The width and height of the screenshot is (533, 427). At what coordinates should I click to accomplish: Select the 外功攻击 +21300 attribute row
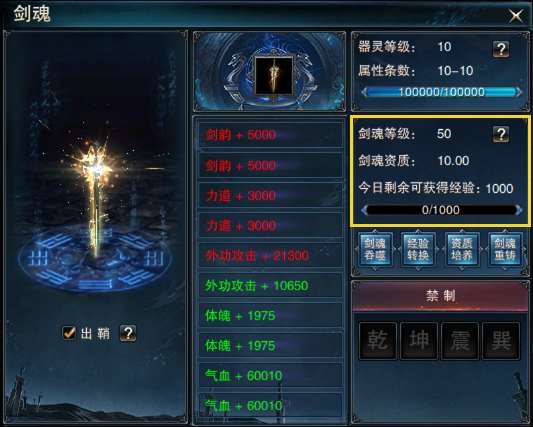[270, 256]
